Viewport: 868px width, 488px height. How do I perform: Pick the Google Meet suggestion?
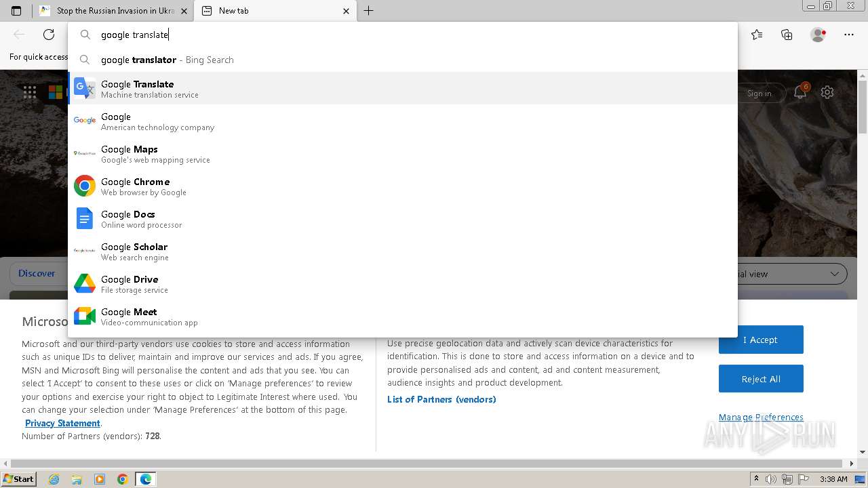[x=403, y=316]
